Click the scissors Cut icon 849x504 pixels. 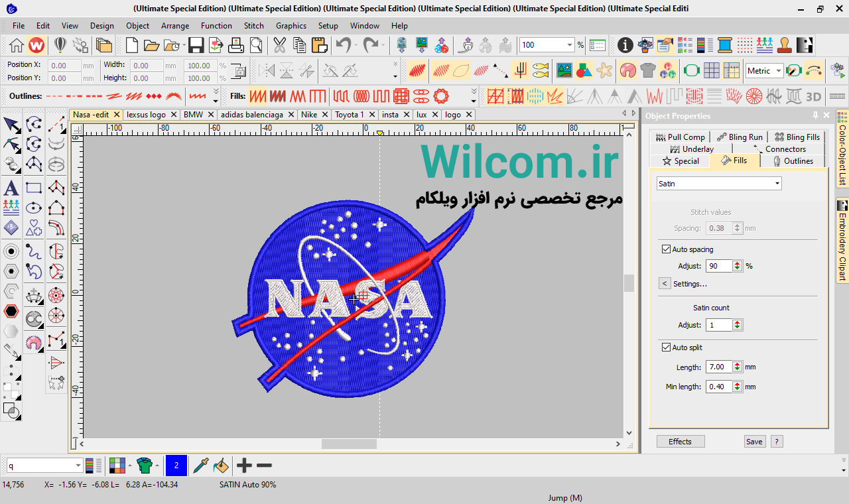279,45
